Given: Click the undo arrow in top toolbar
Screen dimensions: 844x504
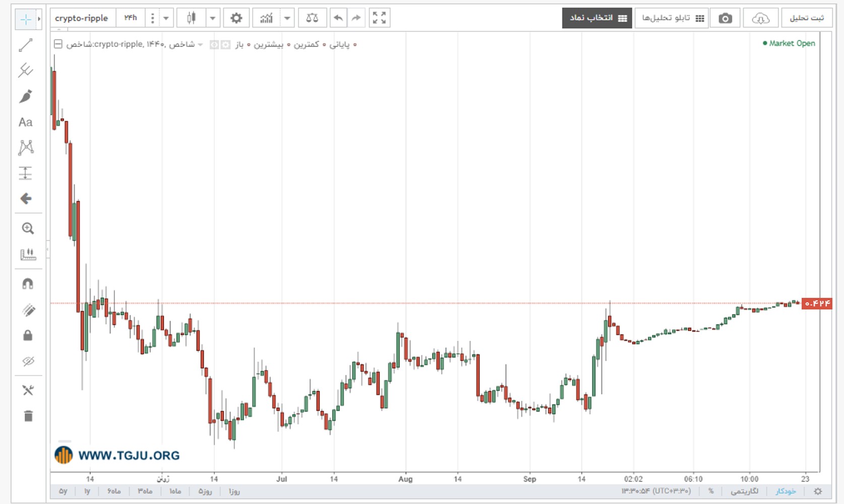Looking at the screenshot, I should (338, 18).
